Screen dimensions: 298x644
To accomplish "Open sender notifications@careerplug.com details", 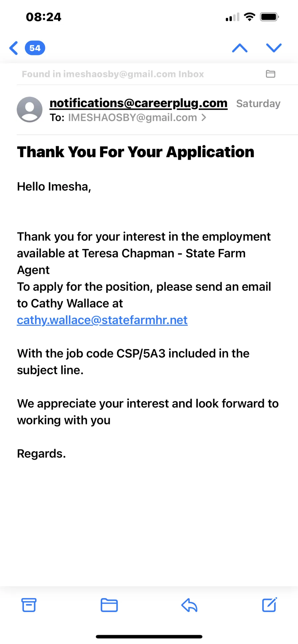I will 138,103.
